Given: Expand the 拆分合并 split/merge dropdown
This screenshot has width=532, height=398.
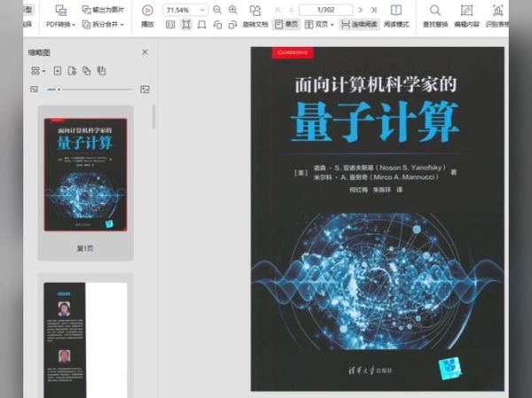Looking at the screenshot, I should [104, 25].
